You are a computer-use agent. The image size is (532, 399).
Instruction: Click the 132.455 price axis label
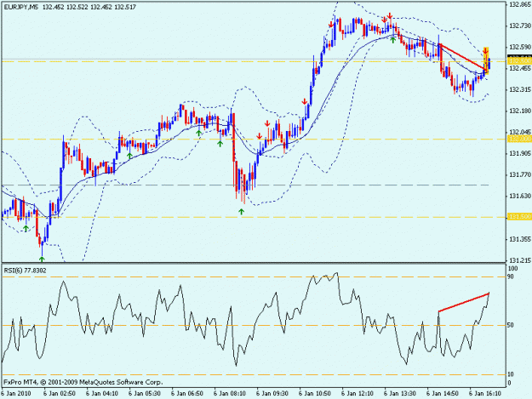[519, 68]
